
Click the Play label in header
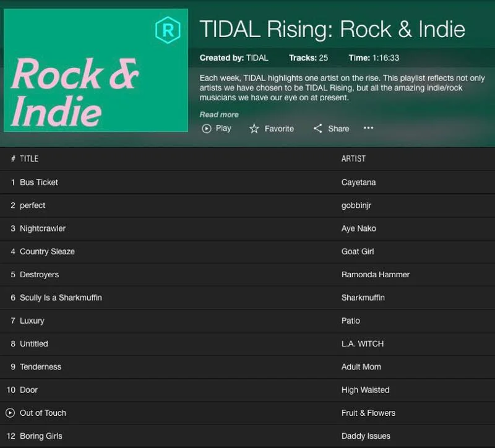pyautogui.click(x=223, y=128)
